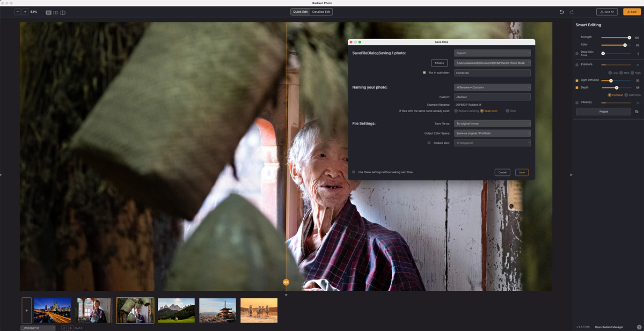The image size is (644, 331).
Task: Click the Choose folder button
Action: click(439, 63)
